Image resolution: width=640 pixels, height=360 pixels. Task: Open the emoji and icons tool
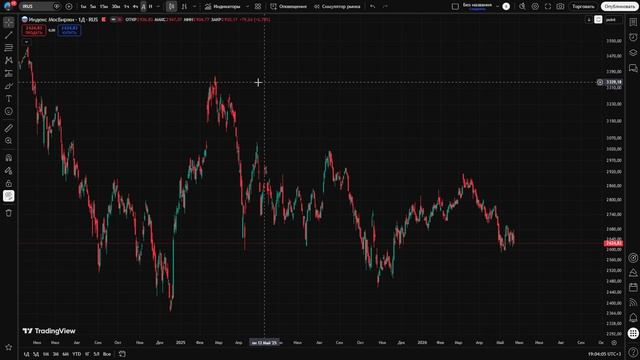click(9, 111)
